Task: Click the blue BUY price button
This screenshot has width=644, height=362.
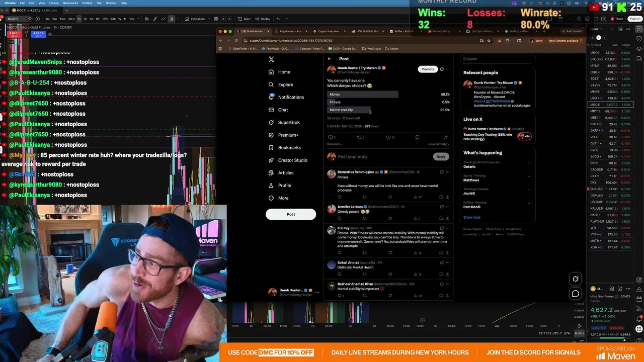Action: click(38, 34)
